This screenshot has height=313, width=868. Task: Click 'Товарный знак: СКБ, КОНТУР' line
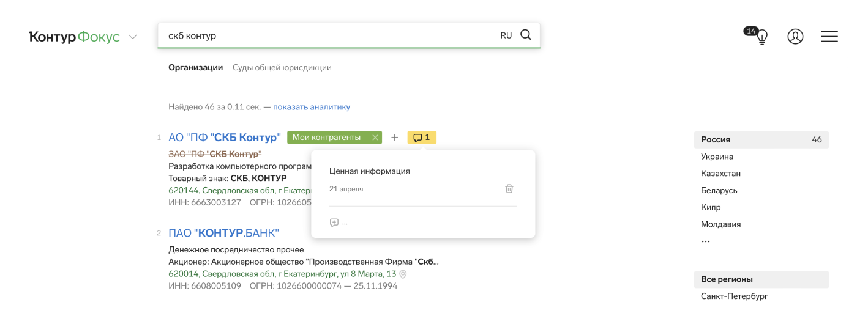(x=228, y=178)
